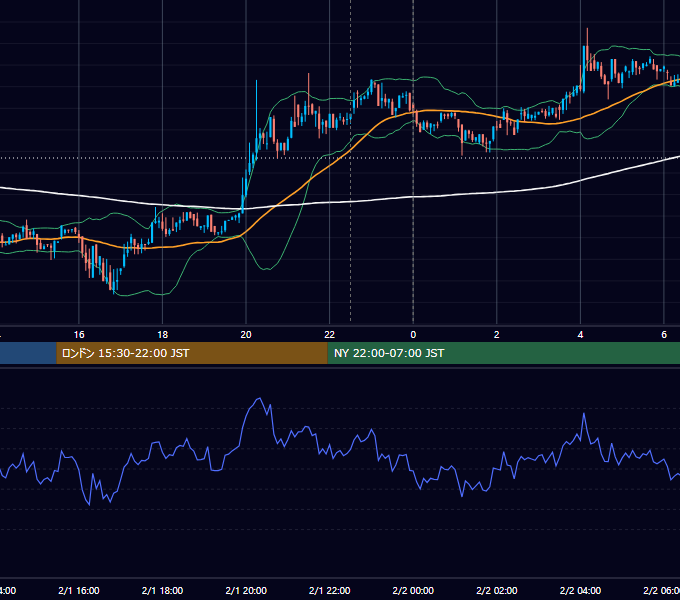Screen dimensions: 680x600
Task: Click the '18' hour label on upper axis
Action: pyautogui.click(x=163, y=335)
